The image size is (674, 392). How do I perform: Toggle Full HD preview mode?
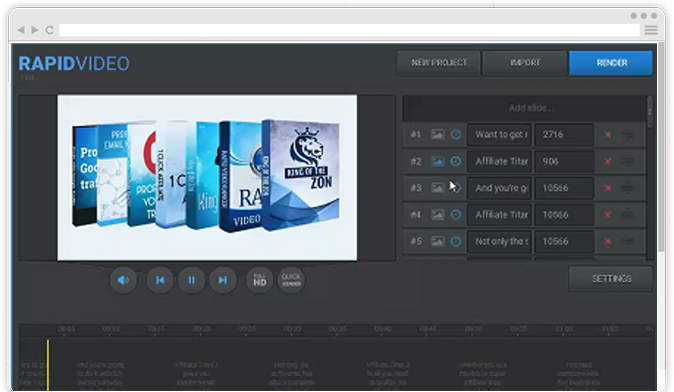coord(260,280)
